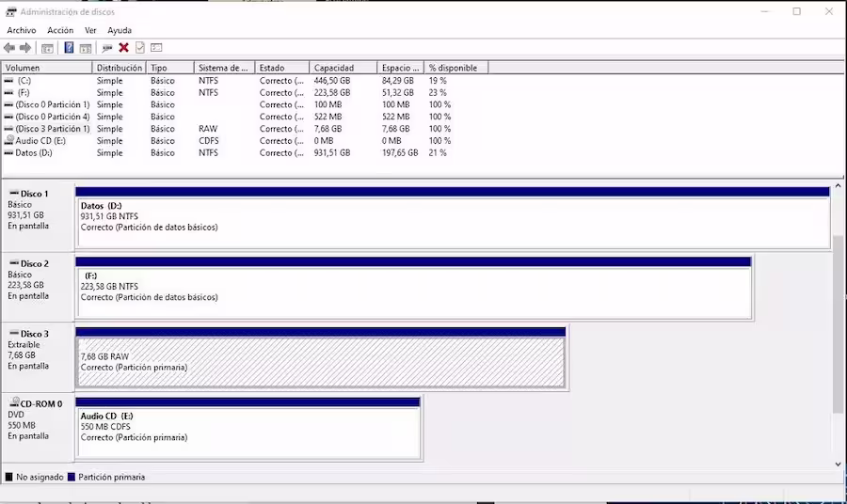The height and width of the screenshot is (504, 847).
Task: Sort by the Distribución column header
Action: 119,68
